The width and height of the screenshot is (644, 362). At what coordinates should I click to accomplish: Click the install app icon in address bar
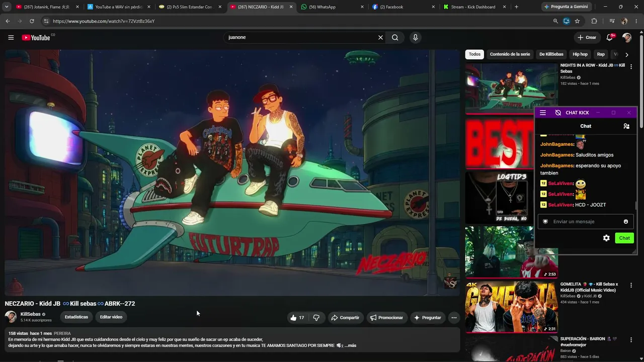[x=567, y=21]
